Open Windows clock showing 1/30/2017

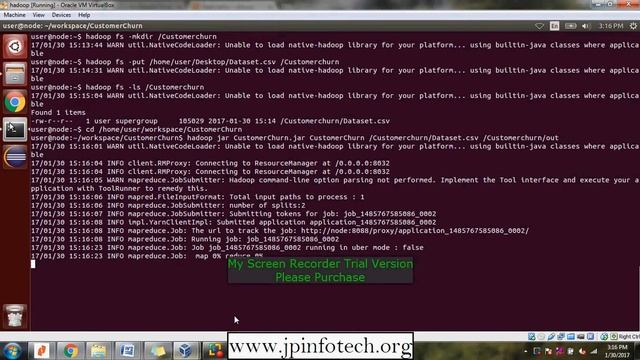tap(617, 351)
